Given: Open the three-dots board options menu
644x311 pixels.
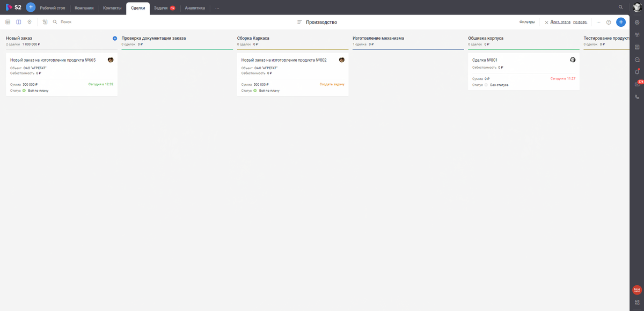Looking at the screenshot, I should (x=598, y=22).
